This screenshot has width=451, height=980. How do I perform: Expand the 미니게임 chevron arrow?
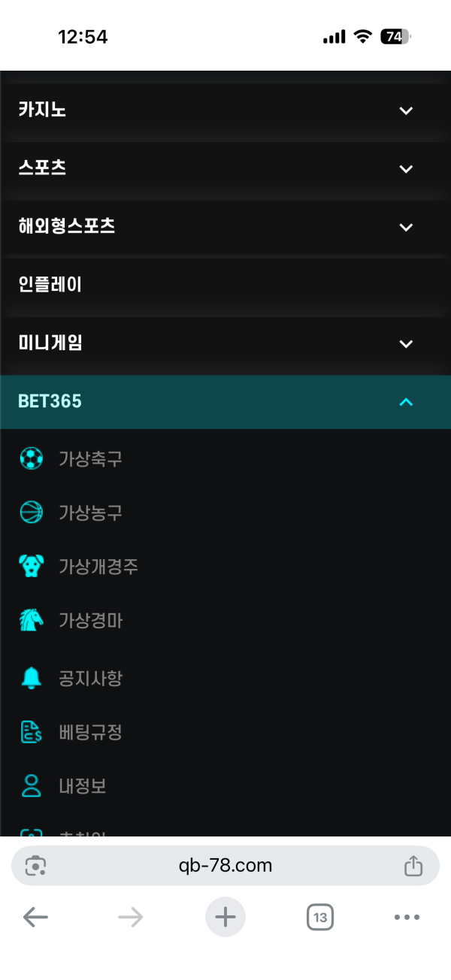(x=406, y=343)
